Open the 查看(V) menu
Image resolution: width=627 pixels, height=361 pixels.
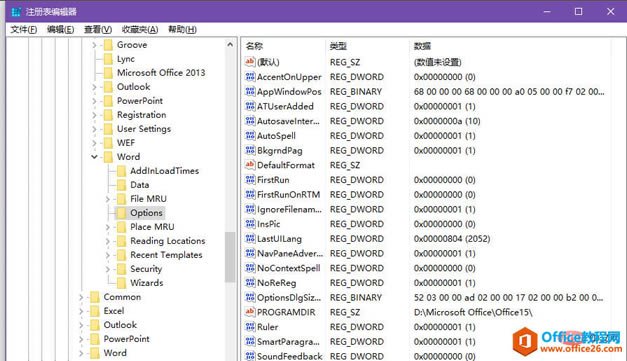[98, 29]
